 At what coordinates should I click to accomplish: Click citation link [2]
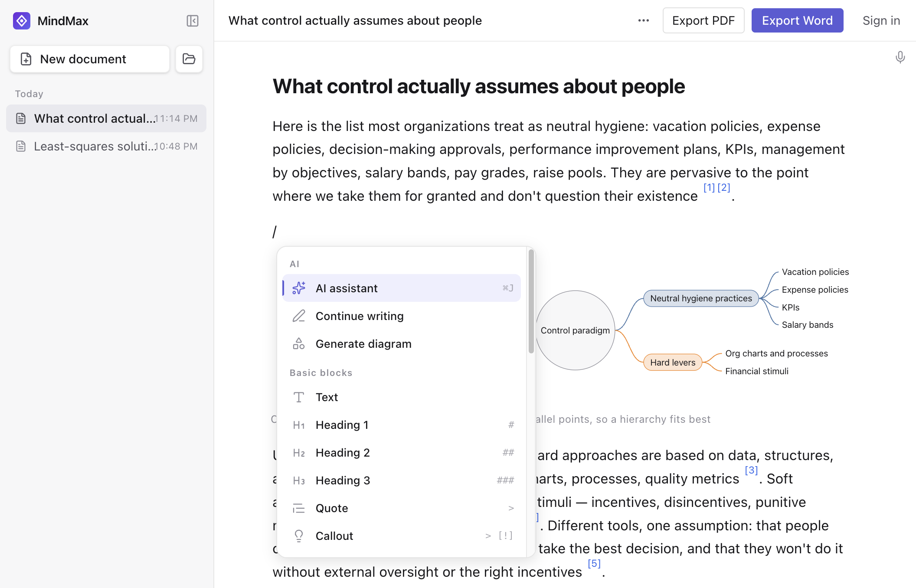[724, 188]
